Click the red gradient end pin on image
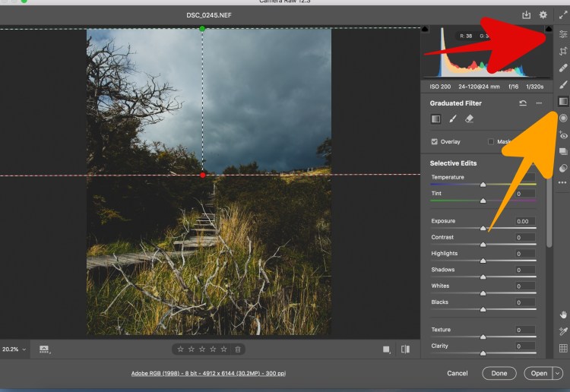The height and width of the screenshot is (392, 570). (202, 175)
